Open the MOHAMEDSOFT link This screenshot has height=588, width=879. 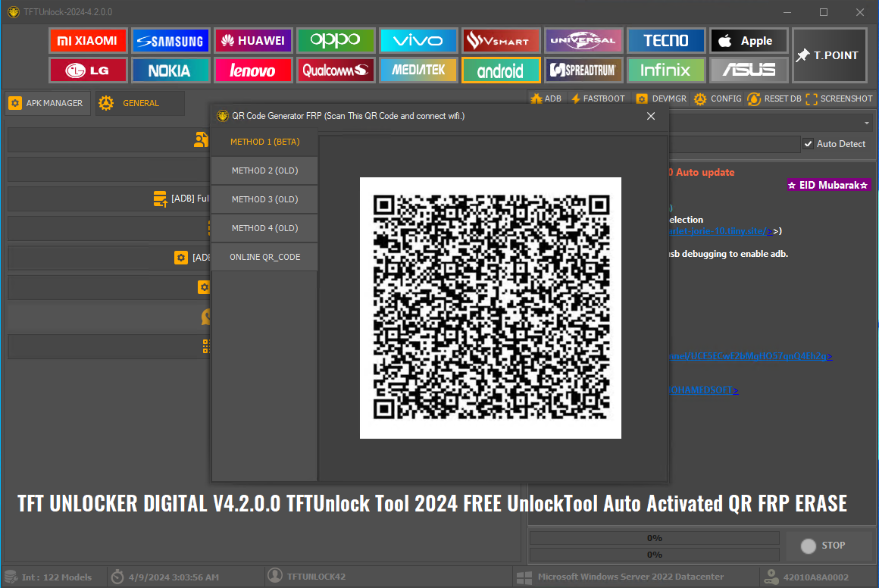pyautogui.click(x=703, y=390)
